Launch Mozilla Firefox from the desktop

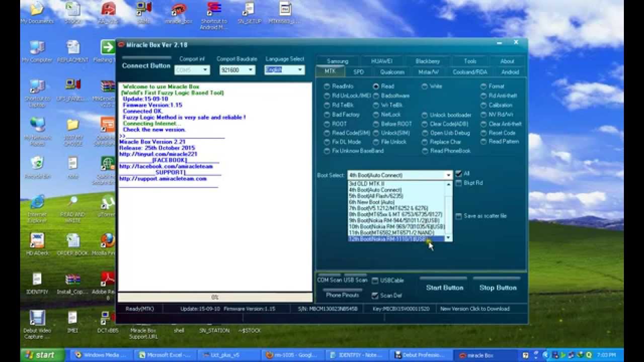[107, 244]
